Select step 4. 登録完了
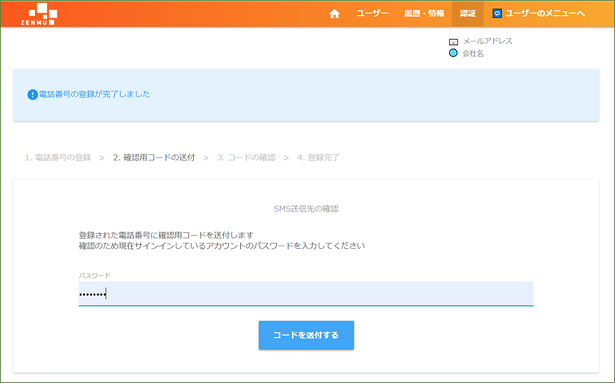Screen dimensions: 615x383 coord(318,158)
